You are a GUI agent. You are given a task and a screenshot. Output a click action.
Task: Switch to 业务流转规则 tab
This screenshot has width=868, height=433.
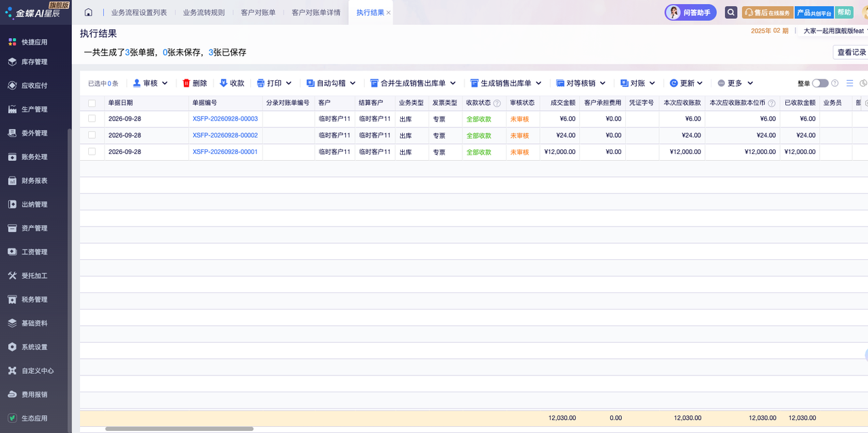(203, 12)
